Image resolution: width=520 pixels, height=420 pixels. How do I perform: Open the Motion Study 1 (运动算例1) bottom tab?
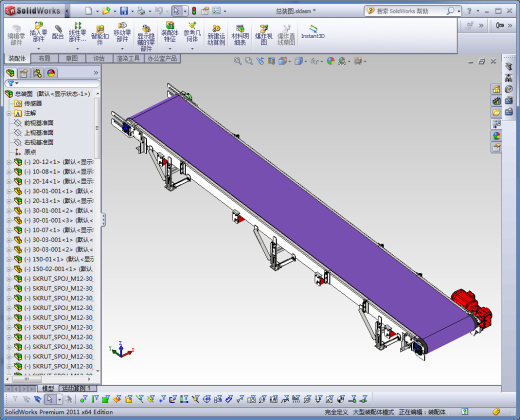pos(78,388)
